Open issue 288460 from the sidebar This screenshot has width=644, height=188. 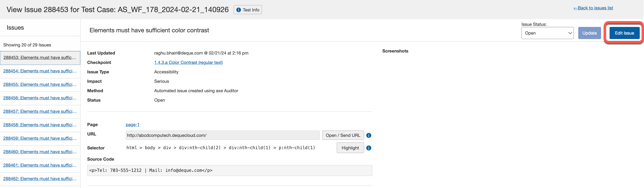[40, 152]
